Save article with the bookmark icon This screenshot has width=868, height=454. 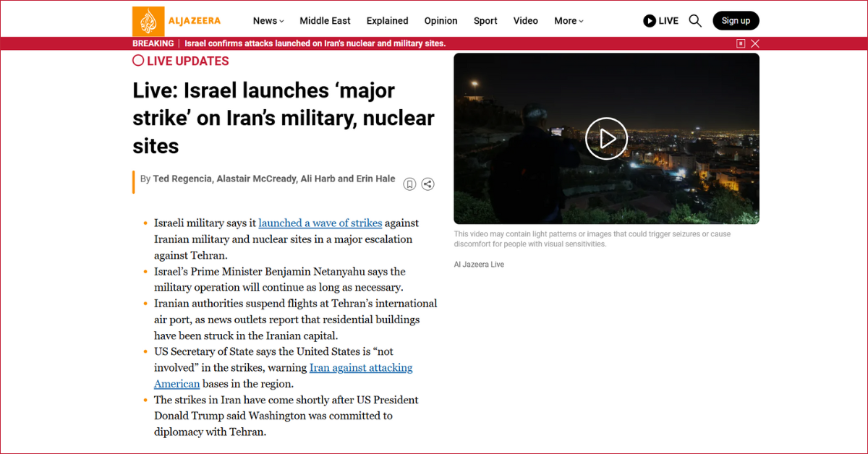pos(409,184)
